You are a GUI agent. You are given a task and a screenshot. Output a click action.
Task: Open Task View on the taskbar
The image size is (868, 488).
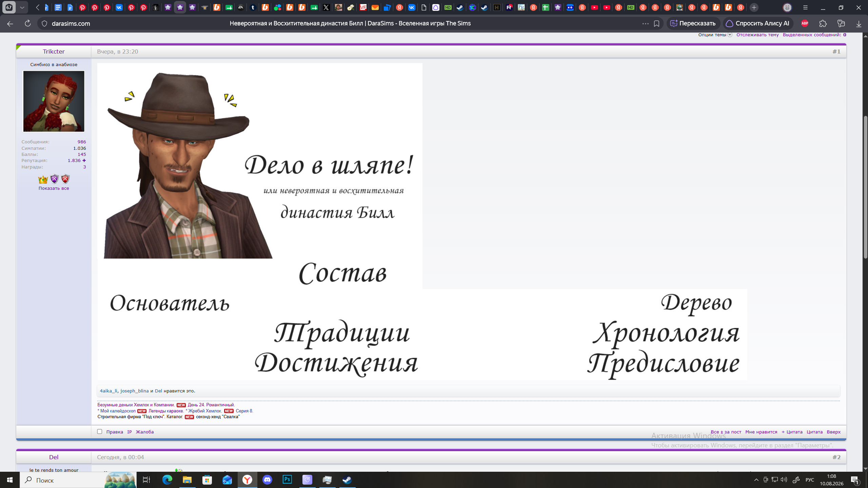click(x=146, y=480)
